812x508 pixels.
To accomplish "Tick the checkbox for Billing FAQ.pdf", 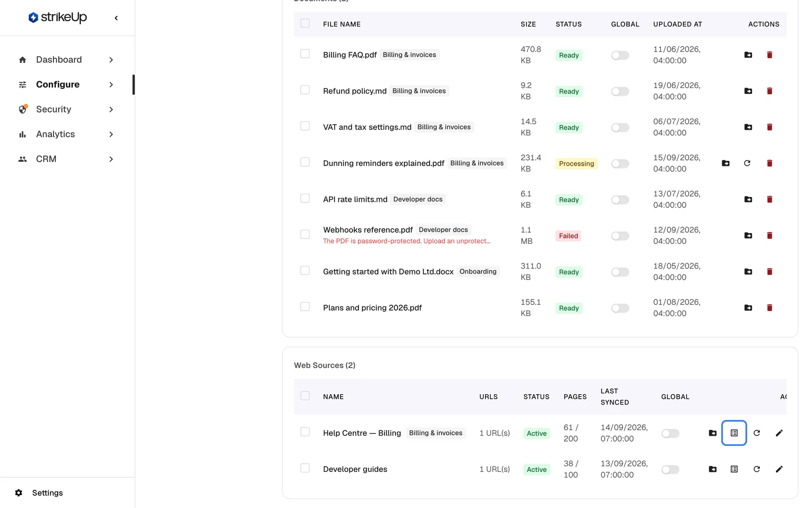I will coord(305,54).
